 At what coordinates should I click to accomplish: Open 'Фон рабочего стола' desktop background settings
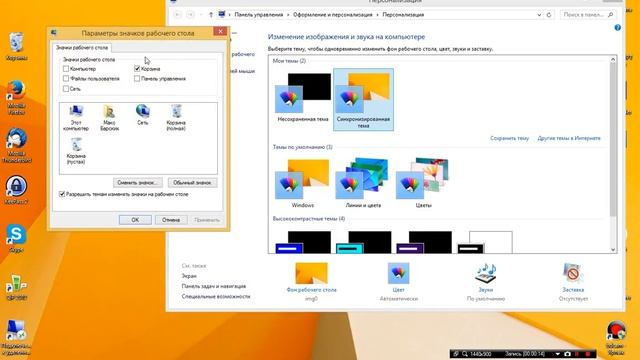[311, 282]
